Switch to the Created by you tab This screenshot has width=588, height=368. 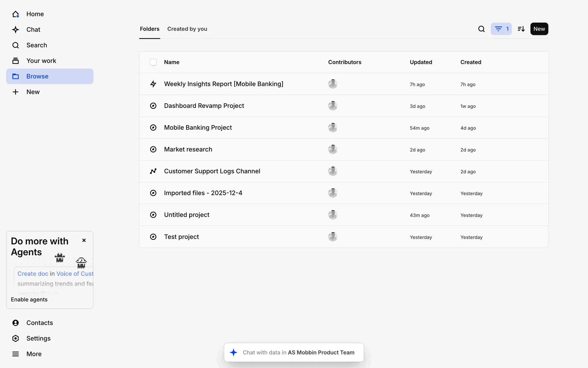pos(187,29)
